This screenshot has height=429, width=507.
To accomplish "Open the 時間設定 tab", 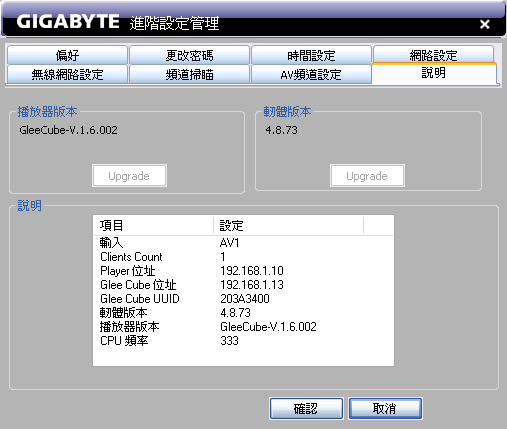I will pos(311,55).
